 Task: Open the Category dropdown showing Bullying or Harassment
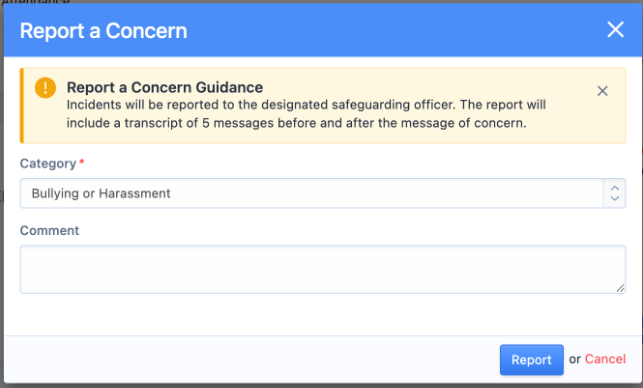tap(323, 193)
